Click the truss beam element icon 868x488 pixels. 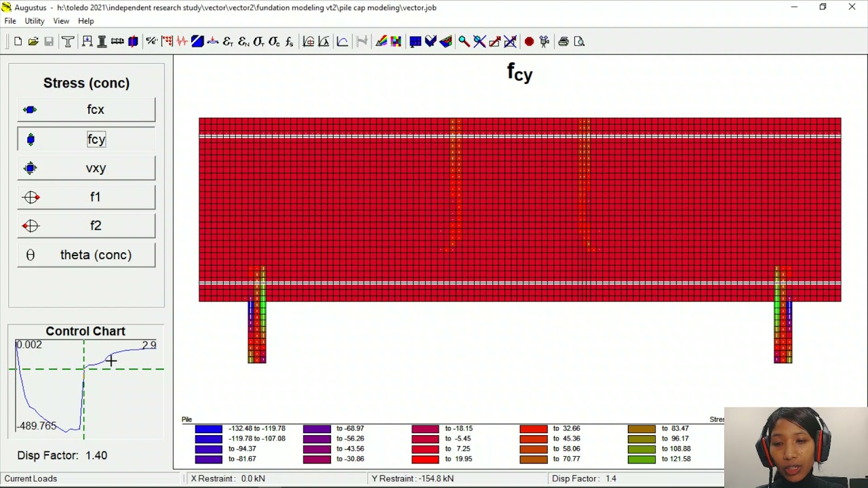(117, 41)
